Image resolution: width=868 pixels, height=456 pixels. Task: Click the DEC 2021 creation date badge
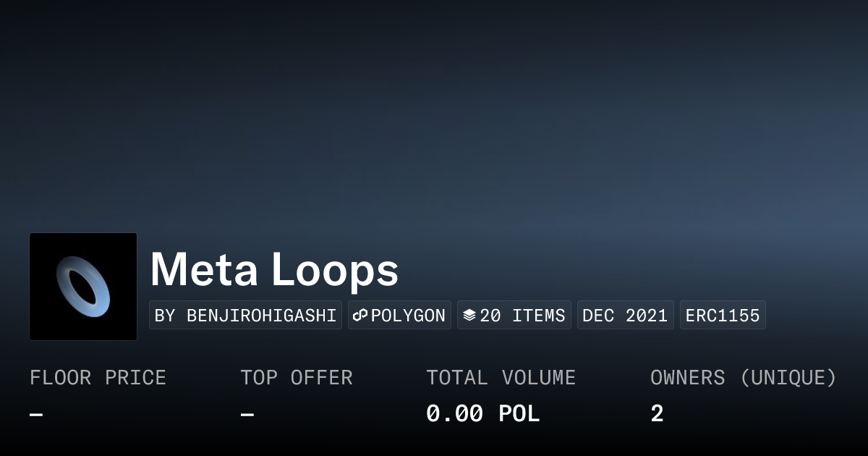(x=625, y=316)
